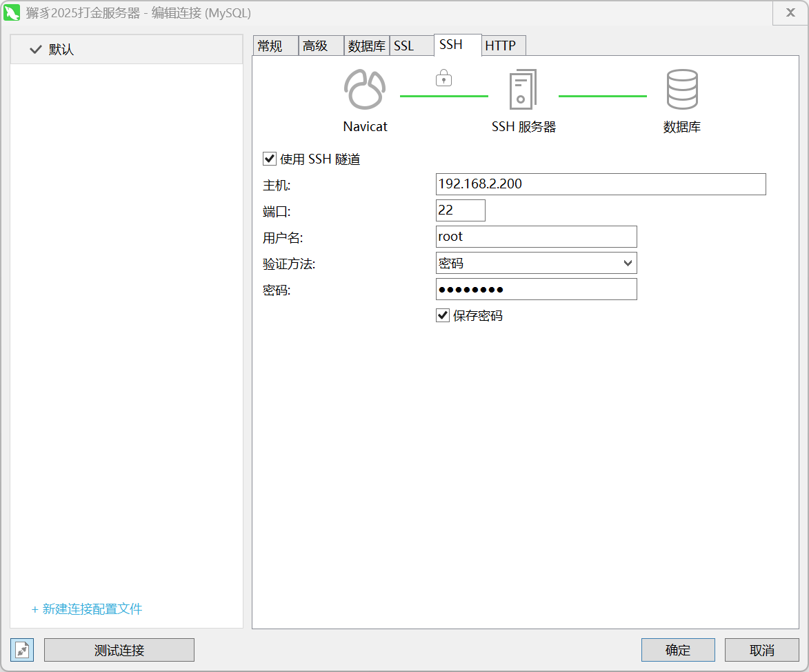
Task: Open the 高级 tab
Action: [315, 46]
